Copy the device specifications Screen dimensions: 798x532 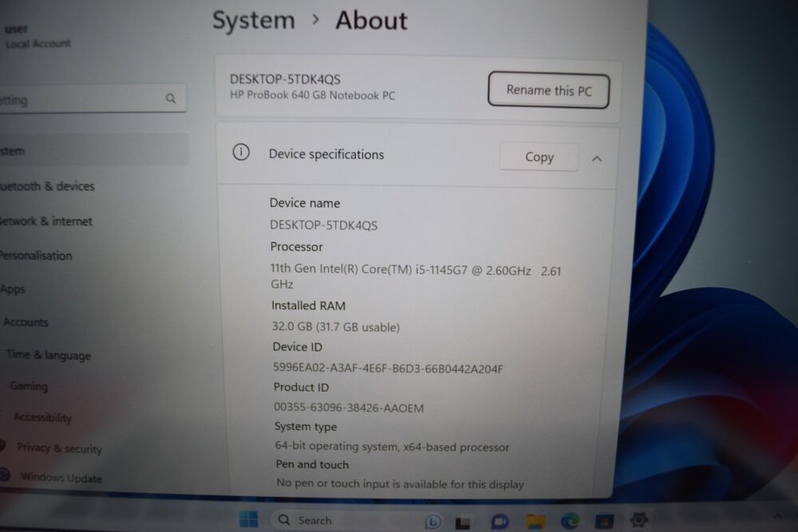click(539, 157)
